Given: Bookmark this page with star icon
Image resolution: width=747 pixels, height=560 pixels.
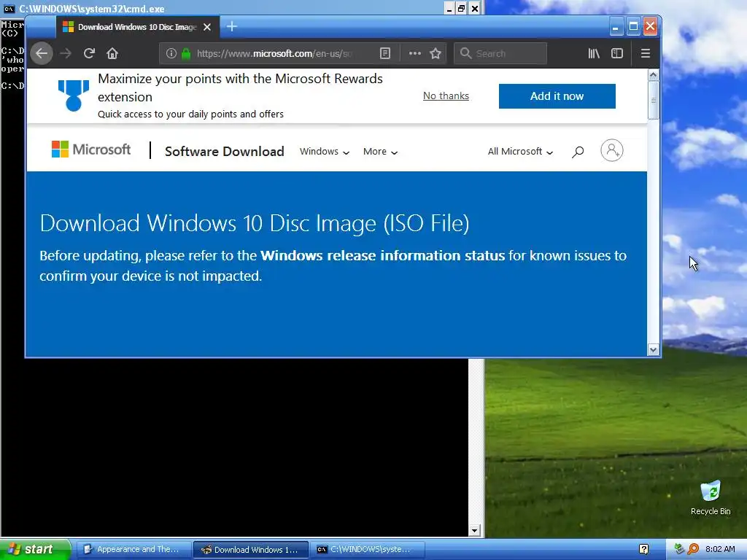Looking at the screenshot, I should click(436, 53).
